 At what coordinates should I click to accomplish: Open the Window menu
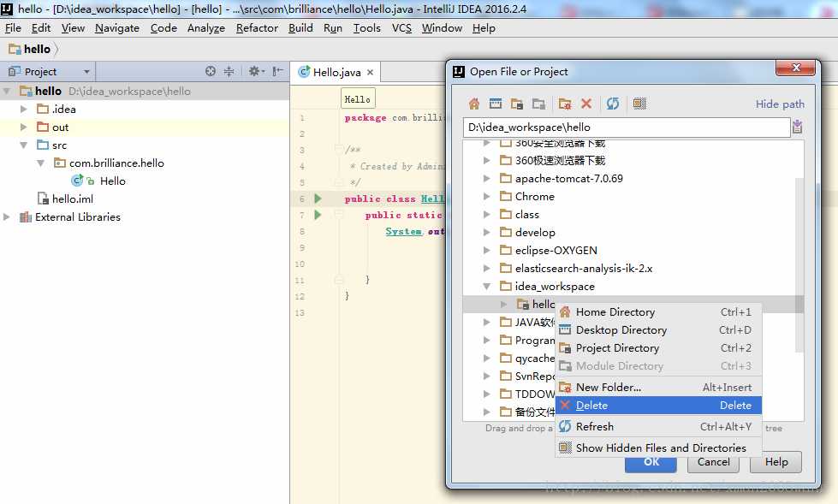point(442,27)
